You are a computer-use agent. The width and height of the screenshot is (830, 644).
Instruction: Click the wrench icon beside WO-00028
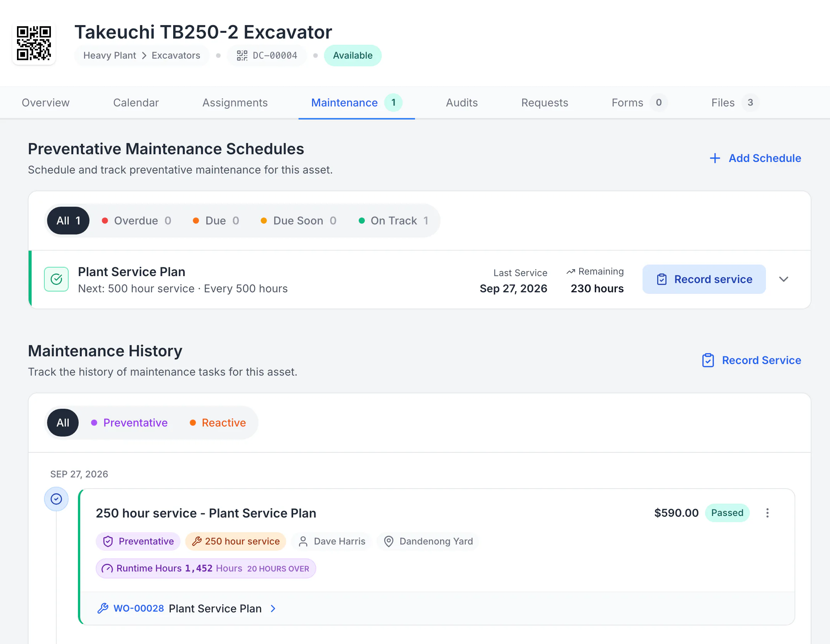click(x=103, y=609)
